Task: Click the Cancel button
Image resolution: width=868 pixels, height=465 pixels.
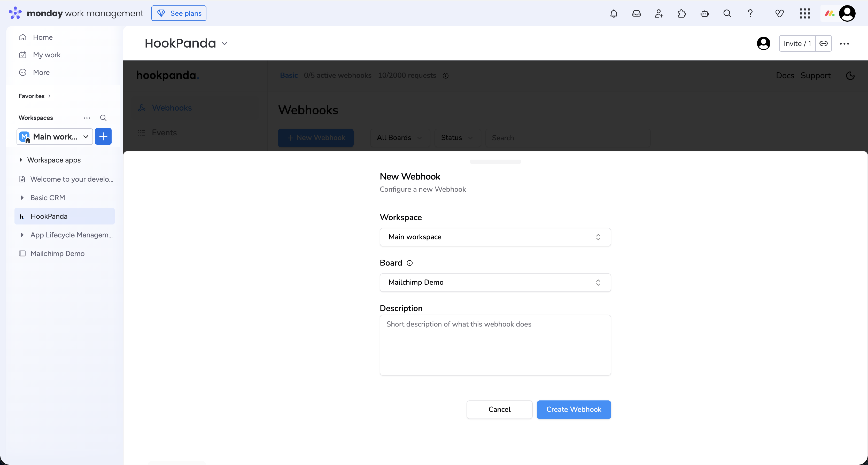Action: tap(499, 409)
